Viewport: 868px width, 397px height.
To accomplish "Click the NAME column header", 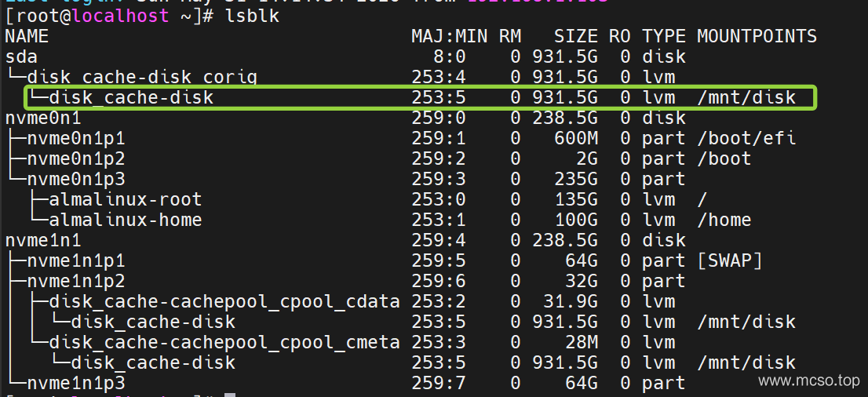I will coord(27,37).
